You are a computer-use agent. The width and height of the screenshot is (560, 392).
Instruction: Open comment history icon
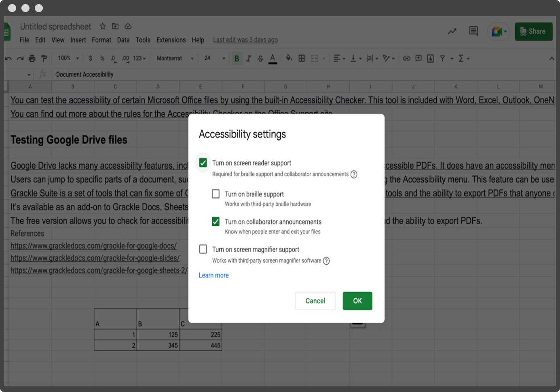[x=473, y=31]
